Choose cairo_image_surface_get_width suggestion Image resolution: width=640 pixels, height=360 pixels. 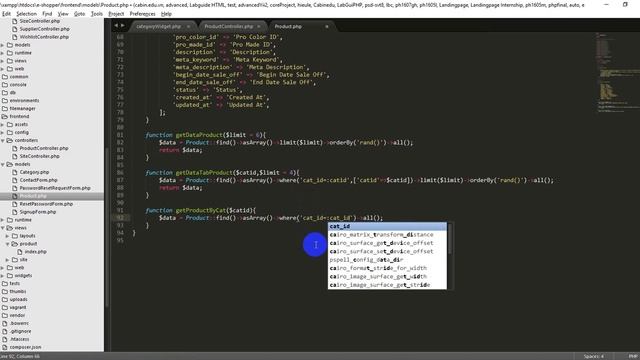point(387,276)
